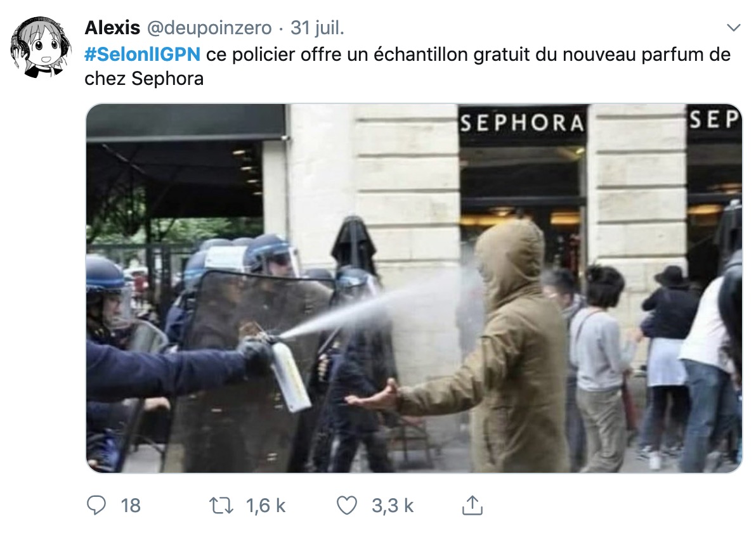756x540 pixels.
Task: Open the share tweet upload icon
Action: click(x=472, y=505)
